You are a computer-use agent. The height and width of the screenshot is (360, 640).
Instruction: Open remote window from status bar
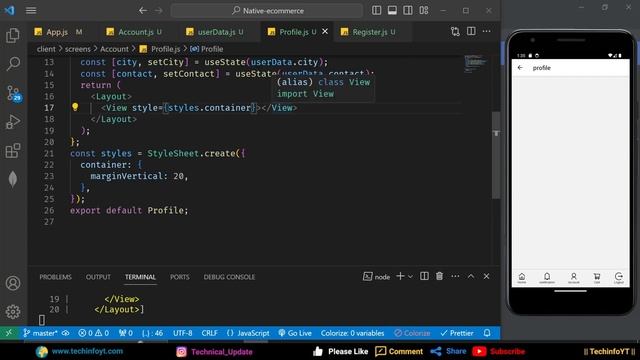point(9,333)
